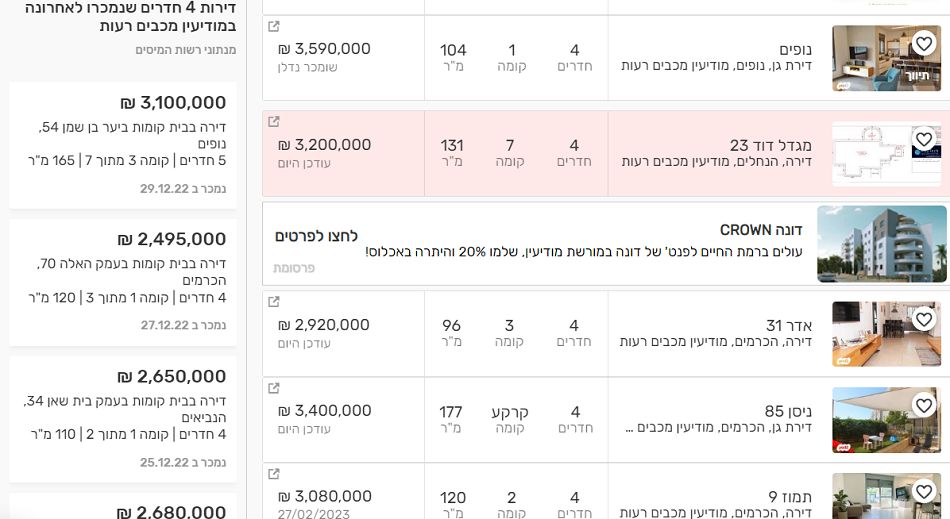950x519 pixels.
Task: Open the sold listing priced ₪3,100,000
Action: (123, 146)
